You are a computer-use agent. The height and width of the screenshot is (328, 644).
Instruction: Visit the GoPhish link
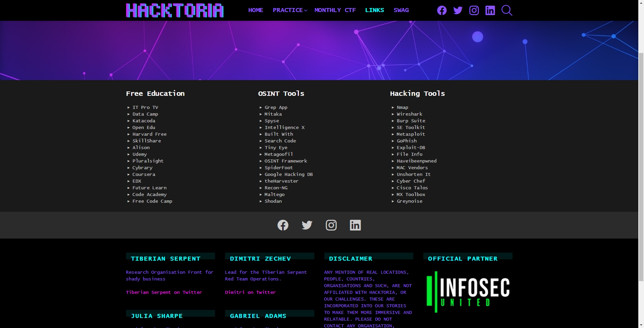[407, 141]
